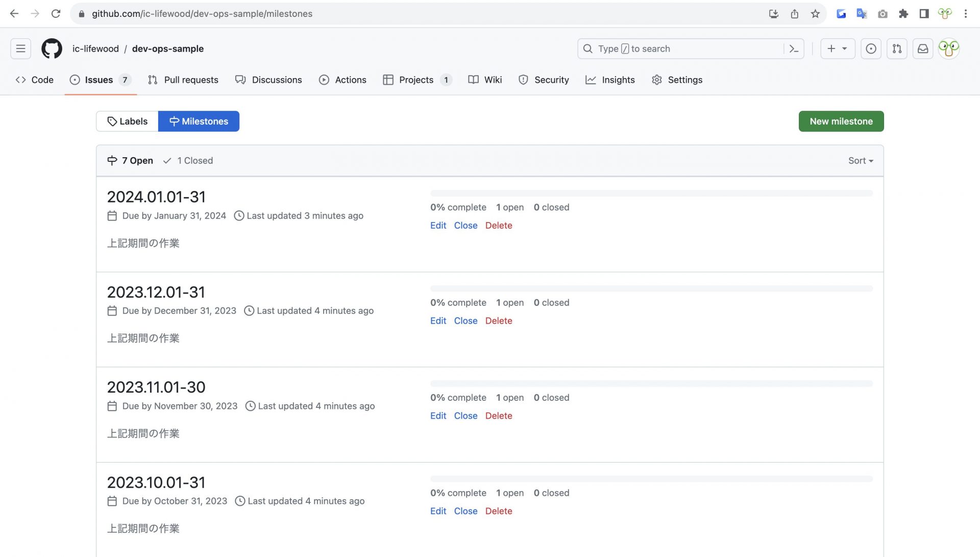Image resolution: width=980 pixels, height=557 pixels.
Task: Delete the 2023.12.01-31 milestone
Action: click(498, 321)
